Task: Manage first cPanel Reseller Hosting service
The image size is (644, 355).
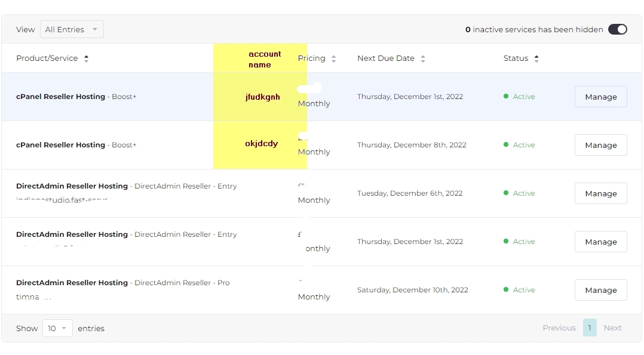Action: (x=600, y=97)
